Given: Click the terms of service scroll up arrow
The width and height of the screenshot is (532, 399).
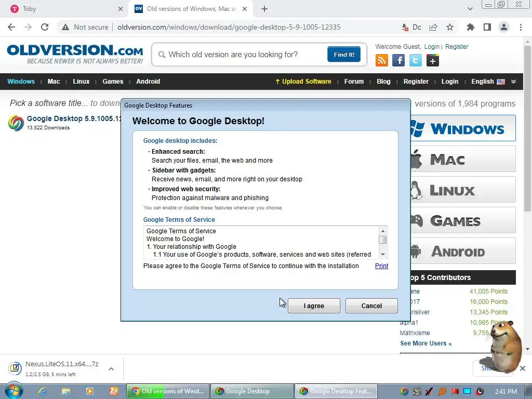Looking at the screenshot, I should coord(383,231).
